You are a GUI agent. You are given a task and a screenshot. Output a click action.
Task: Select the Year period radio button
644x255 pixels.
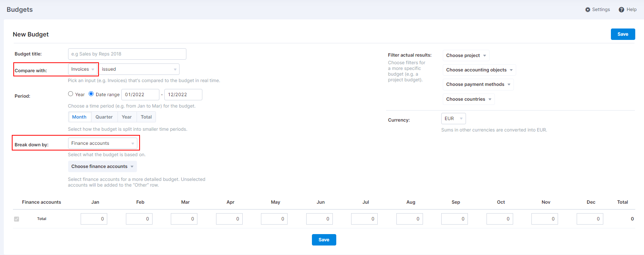coord(70,94)
